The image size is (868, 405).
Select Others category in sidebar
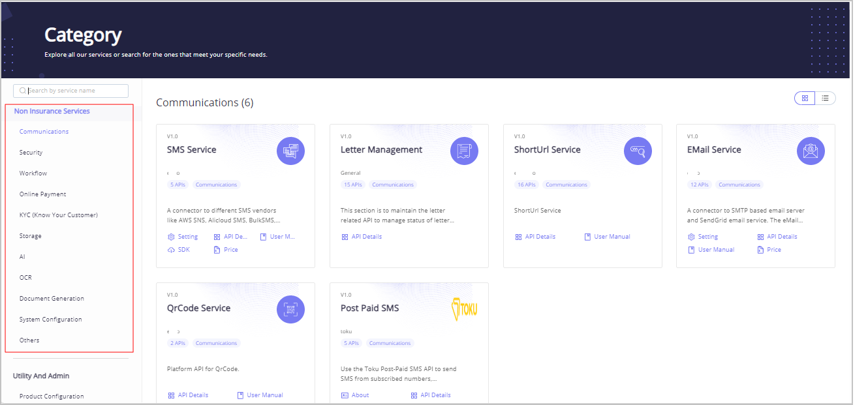(29, 340)
